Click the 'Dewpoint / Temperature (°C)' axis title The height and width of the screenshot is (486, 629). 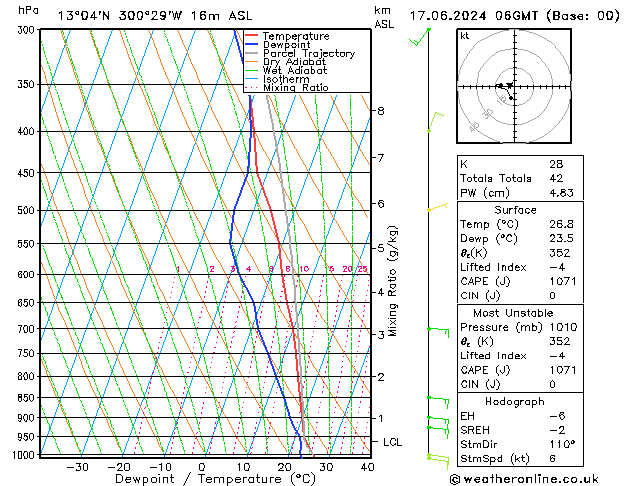pos(215,479)
